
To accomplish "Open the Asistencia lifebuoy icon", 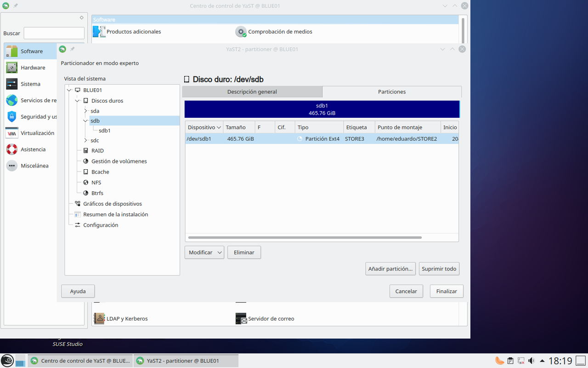I will (x=11, y=149).
